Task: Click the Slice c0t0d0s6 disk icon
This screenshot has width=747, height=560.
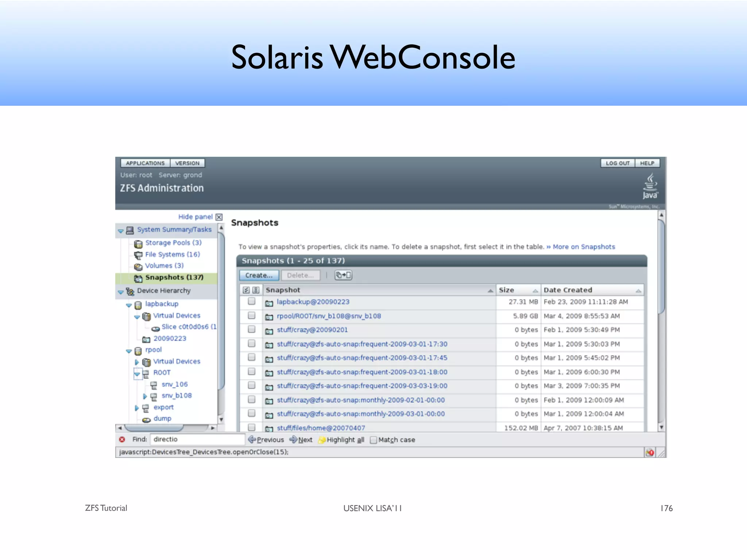Action: pyautogui.click(x=155, y=328)
